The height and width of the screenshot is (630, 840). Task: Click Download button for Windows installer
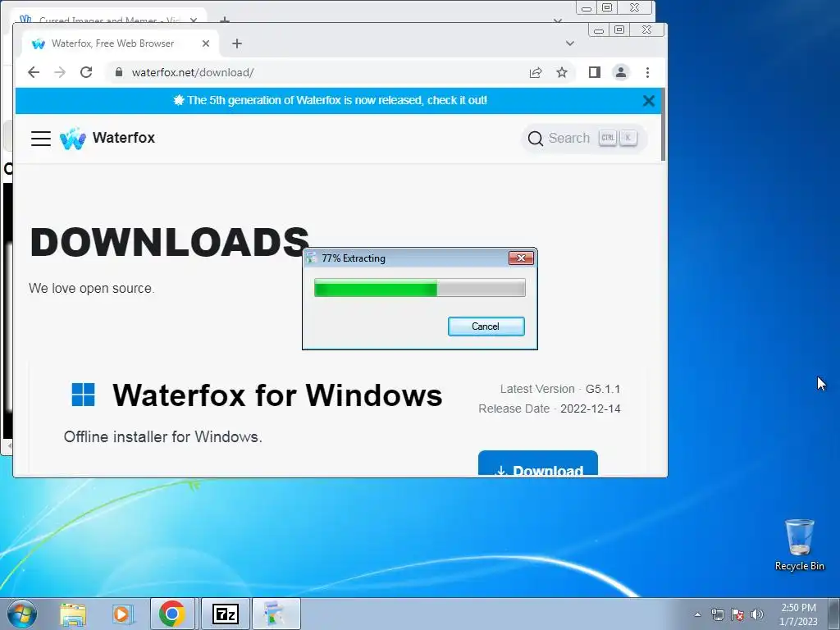tap(538, 464)
